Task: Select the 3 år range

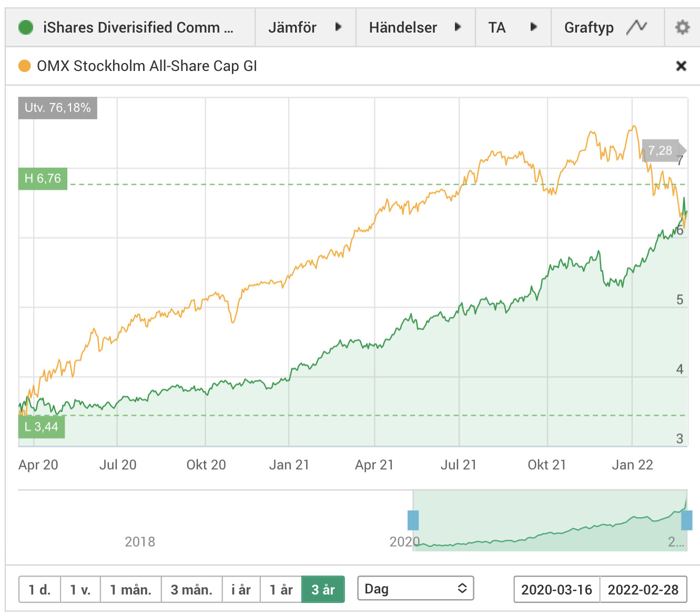Action: tap(323, 590)
